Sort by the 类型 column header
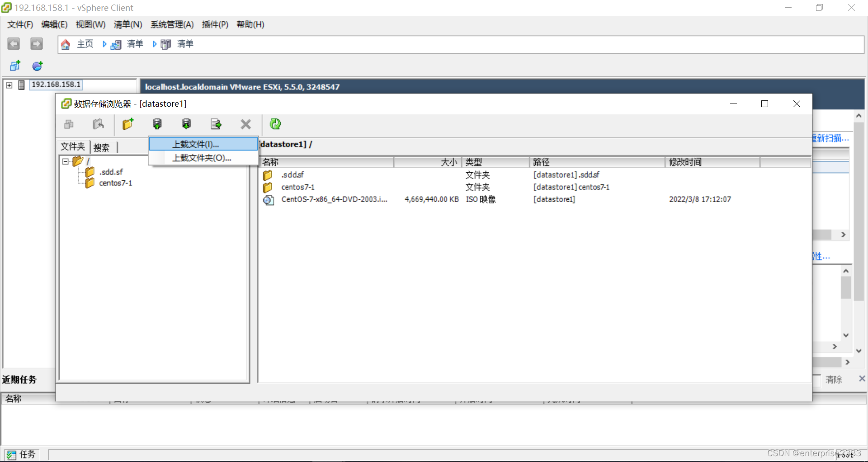 point(495,162)
